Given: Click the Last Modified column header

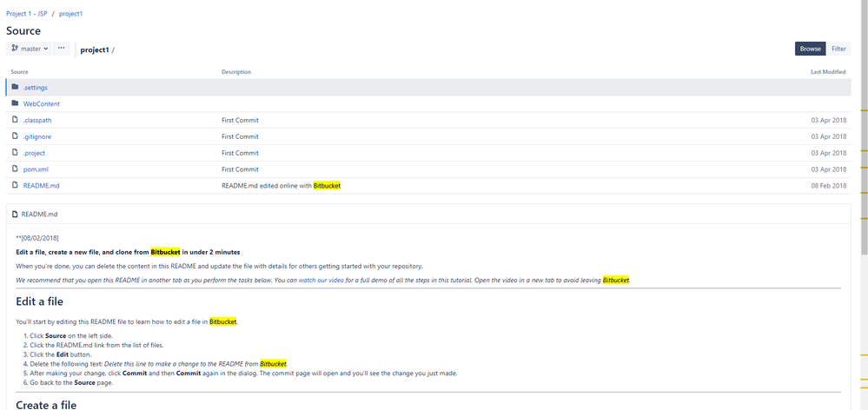Looking at the screenshot, I should click(828, 72).
